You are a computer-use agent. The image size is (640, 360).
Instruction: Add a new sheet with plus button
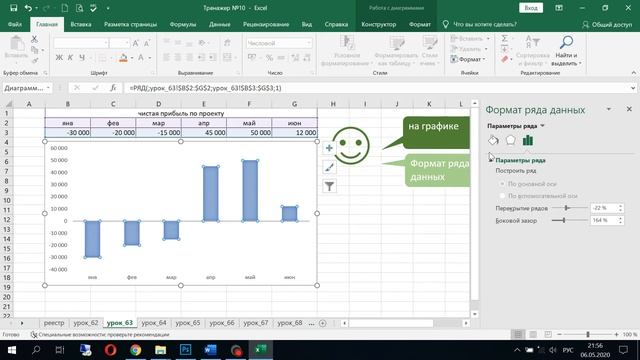[322, 323]
